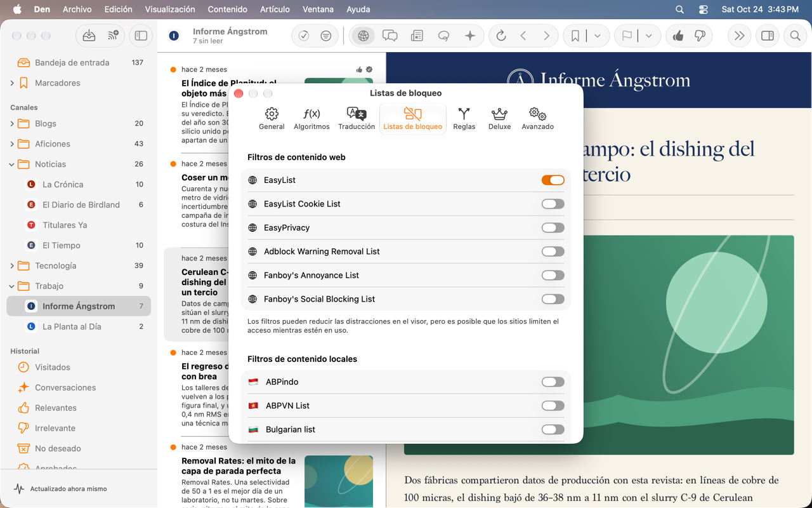Open the Conversaciones history item
Image resolution: width=812 pixels, height=508 pixels.
tap(79, 388)
